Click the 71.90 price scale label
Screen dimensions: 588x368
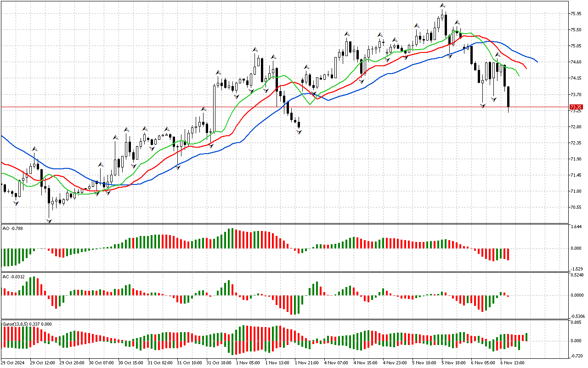577,159
